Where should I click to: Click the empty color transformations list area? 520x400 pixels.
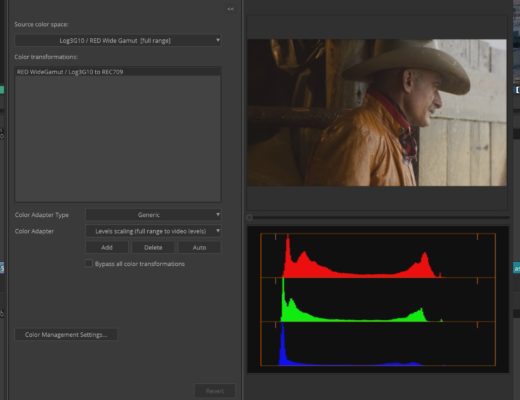(x=118, y=138)
